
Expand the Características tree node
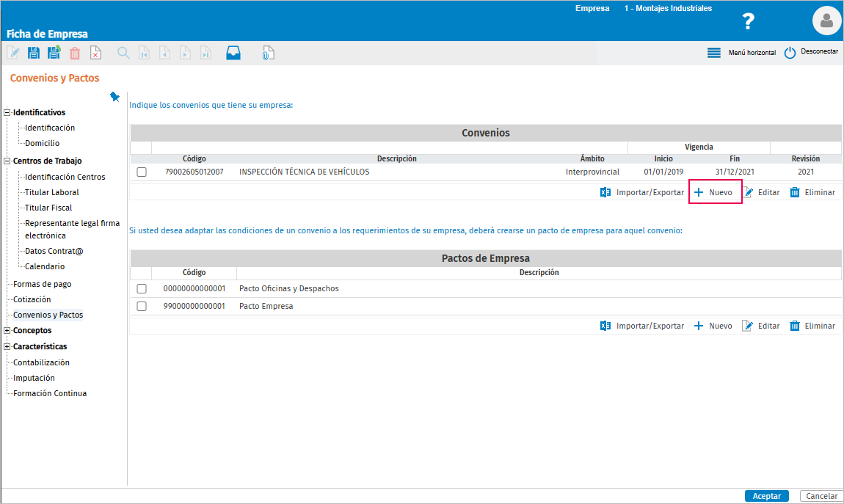pos(7,346)
